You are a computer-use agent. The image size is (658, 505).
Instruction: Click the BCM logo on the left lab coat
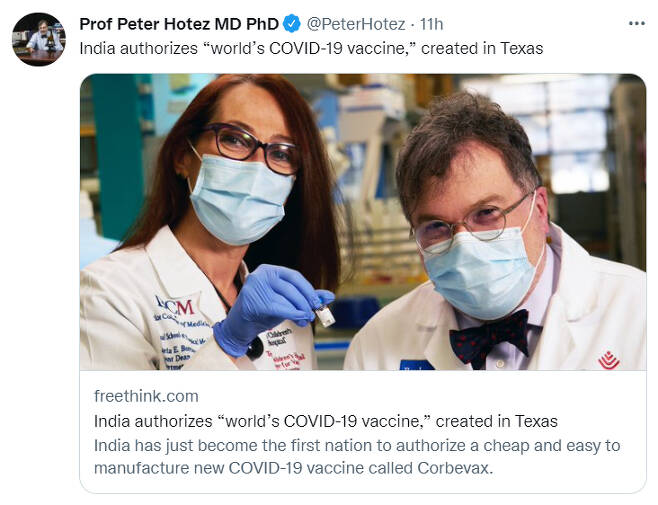175,306
